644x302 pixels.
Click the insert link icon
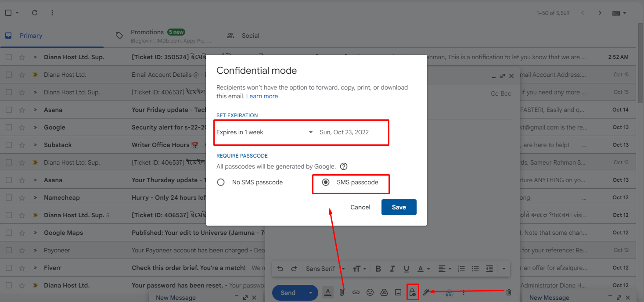[356, 292]
